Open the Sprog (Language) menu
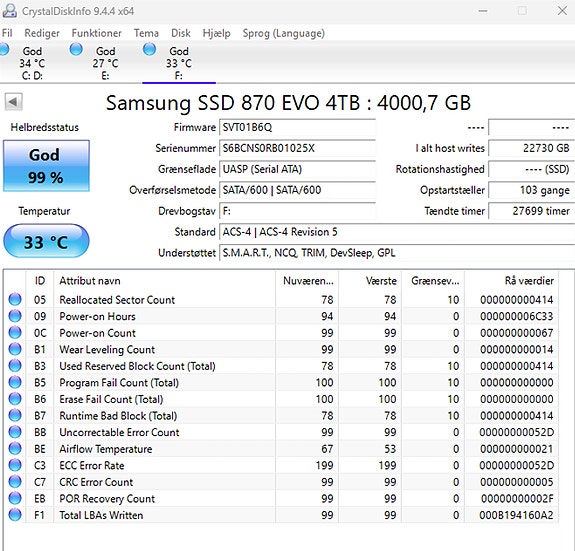Image resolution: width=575 pixels, height=551 pixels. coord(283,33)
